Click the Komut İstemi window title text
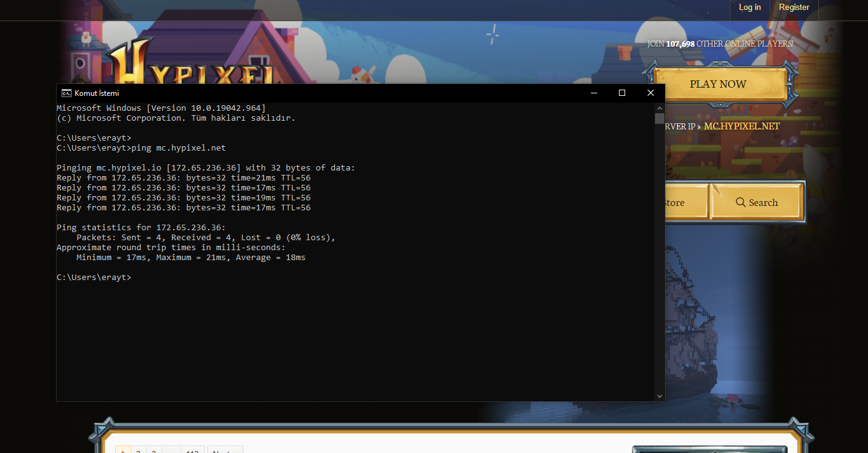 97,93
